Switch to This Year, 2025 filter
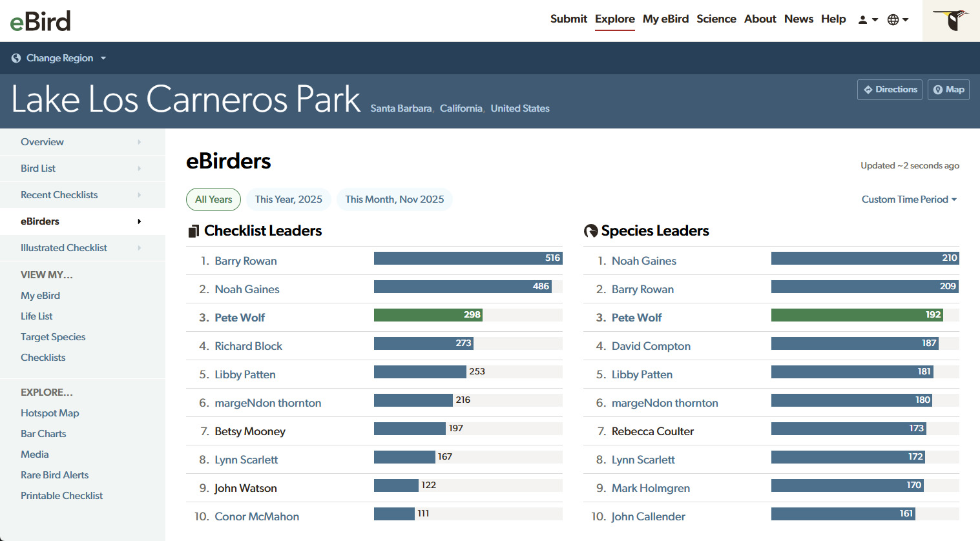Image resolution: width=980 pixels, height=541 pixels. tap(288, 199)
